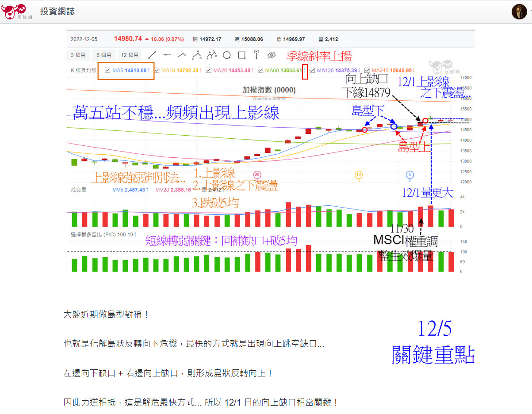
Task: Hide all chart drawings with eye-slash icon
Action: pyautogui.click(x=272, y=55)
